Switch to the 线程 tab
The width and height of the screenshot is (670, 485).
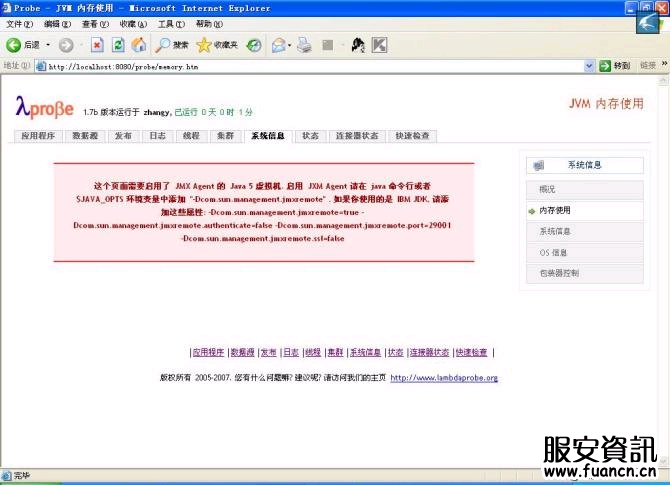coord(191,136)
